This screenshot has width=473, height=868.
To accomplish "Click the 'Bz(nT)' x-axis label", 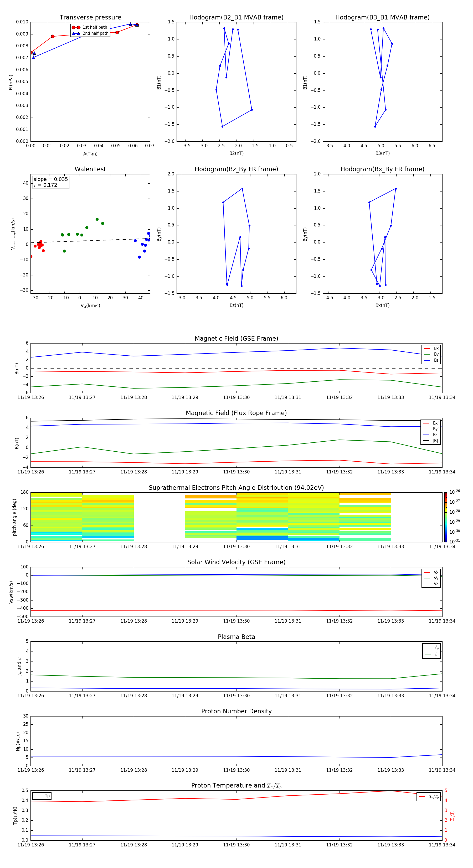I will pos(236,305).
